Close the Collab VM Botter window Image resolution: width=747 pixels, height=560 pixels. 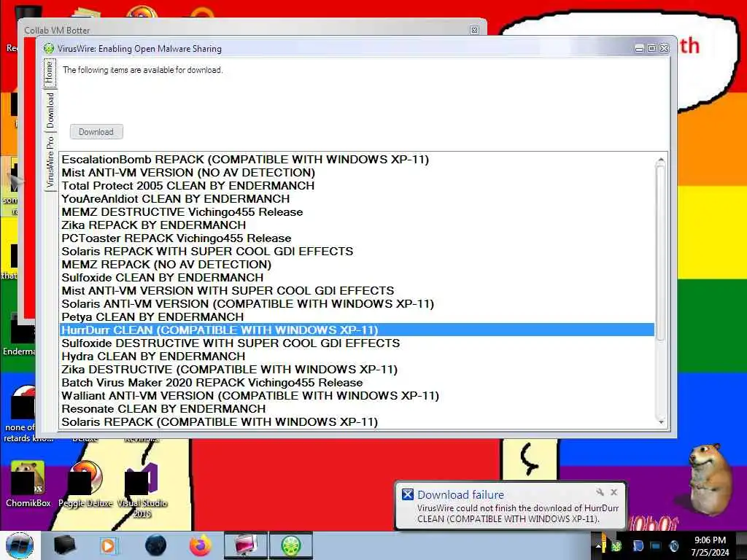pyautogui.click(x=474, y=30)
